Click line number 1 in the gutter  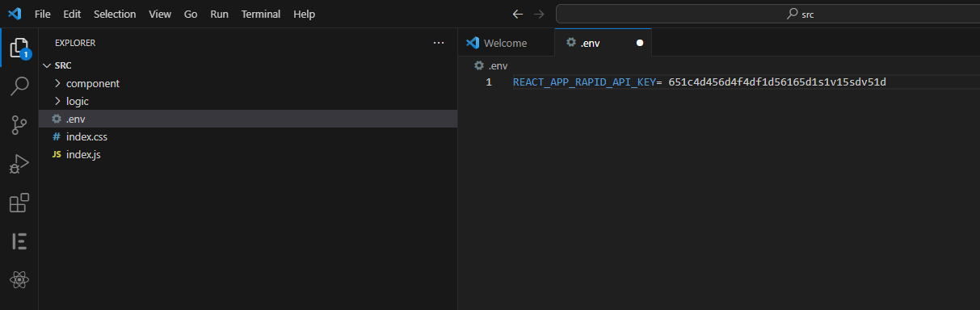pos(488,82)
